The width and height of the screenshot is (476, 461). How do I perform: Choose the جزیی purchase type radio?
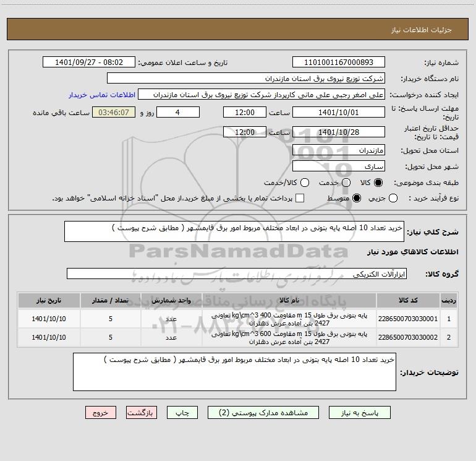(x=393, y=198)
